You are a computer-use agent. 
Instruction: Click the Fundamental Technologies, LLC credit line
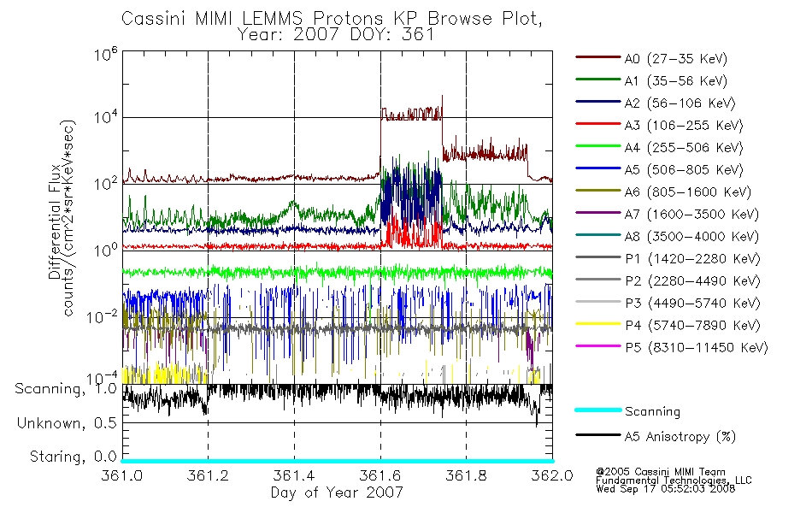tap(674, 481)
